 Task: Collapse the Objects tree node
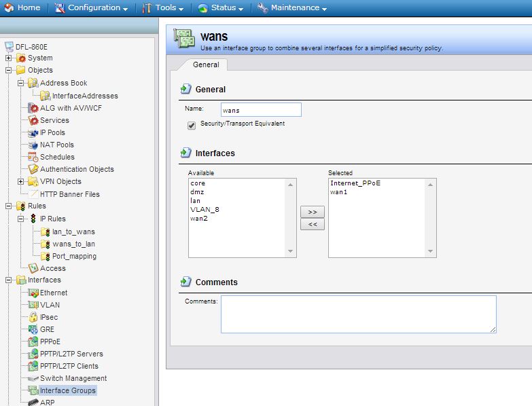9,70
